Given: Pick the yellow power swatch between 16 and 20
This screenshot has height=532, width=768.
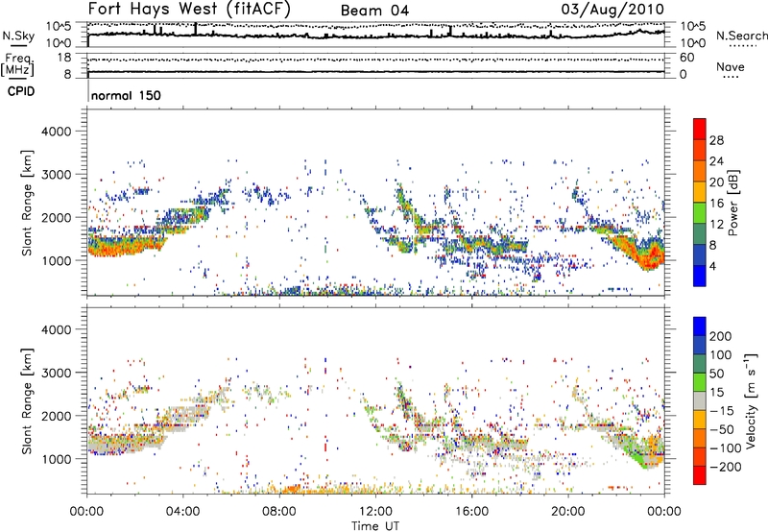Looking at the screenshot, I should (700, 192).
